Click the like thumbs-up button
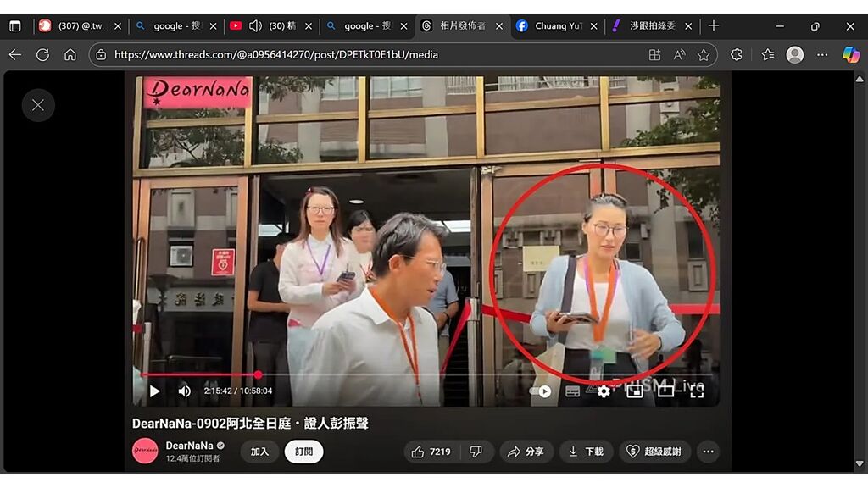This screenshot has height=488, width=868. pos(431,452)
